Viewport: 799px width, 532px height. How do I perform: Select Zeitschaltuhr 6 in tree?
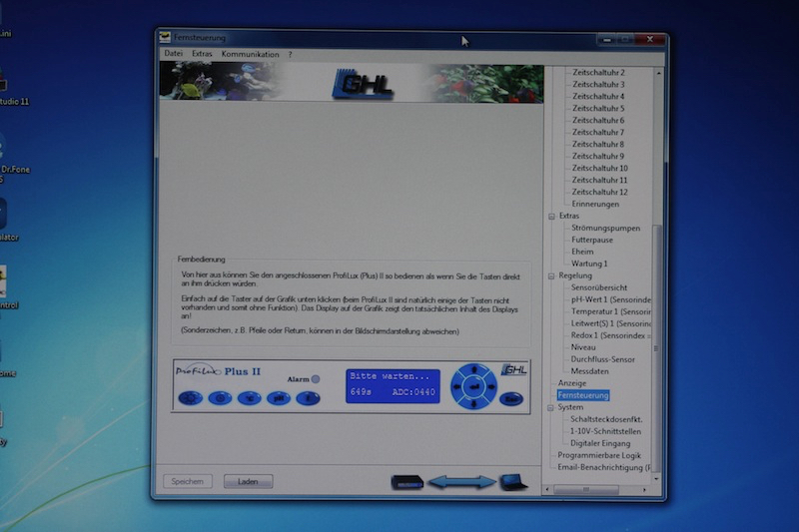pyautogui.click(x=598, y=120)
